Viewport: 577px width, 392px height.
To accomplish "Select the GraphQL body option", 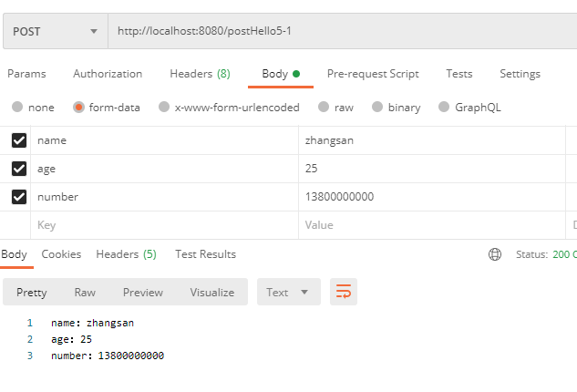I will tap(445, 108).
